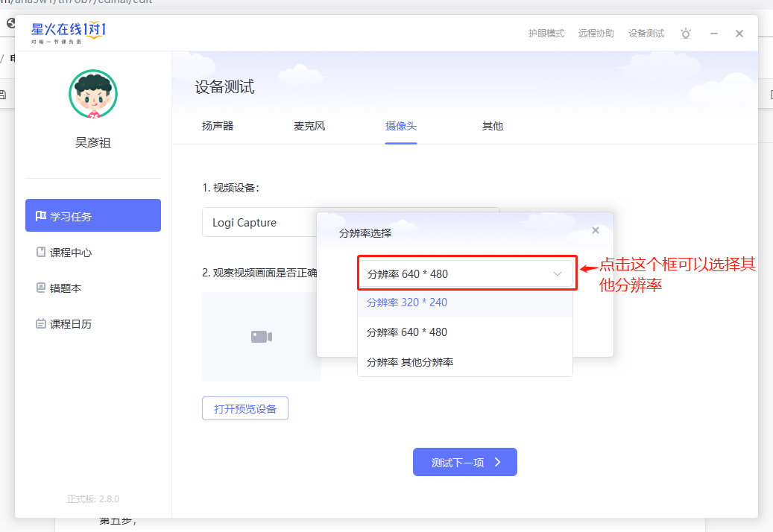Click the 错题本 notebook icon
Screen dimensions: 773x532
click(41, 288)
